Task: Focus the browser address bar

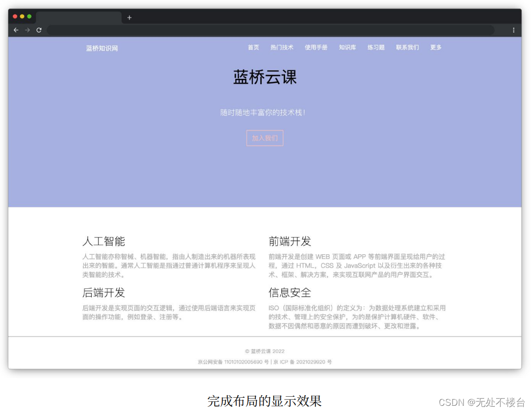Action: [270, 30]
